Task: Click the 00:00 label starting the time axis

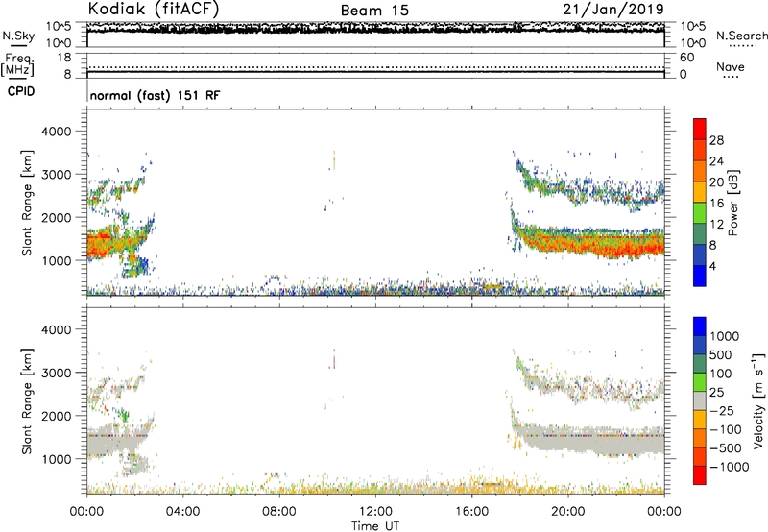Action: (86, 512)
